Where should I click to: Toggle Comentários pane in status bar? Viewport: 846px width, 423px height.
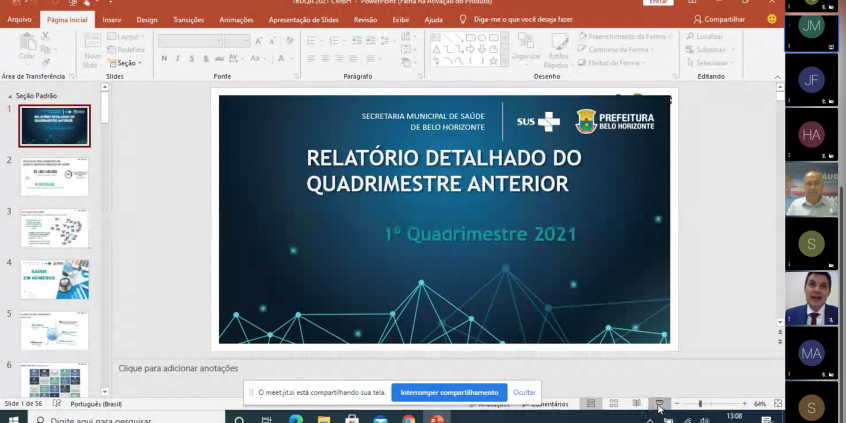[545, 404]
